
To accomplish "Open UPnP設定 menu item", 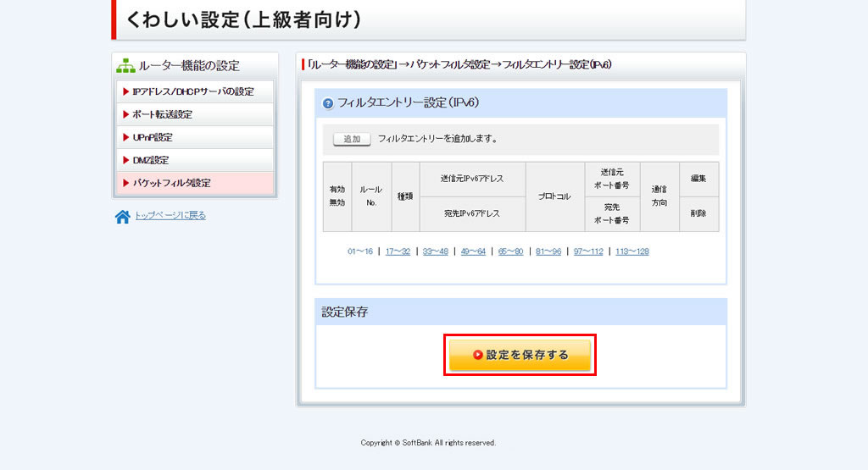I will pos(195,137).
